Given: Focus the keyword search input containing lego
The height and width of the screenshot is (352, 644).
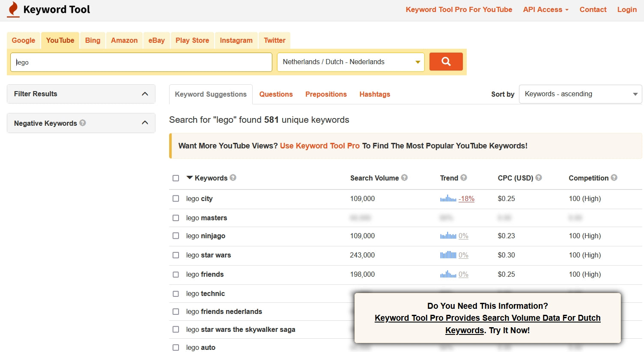Looking at the screenshot, I should [141, 62].
